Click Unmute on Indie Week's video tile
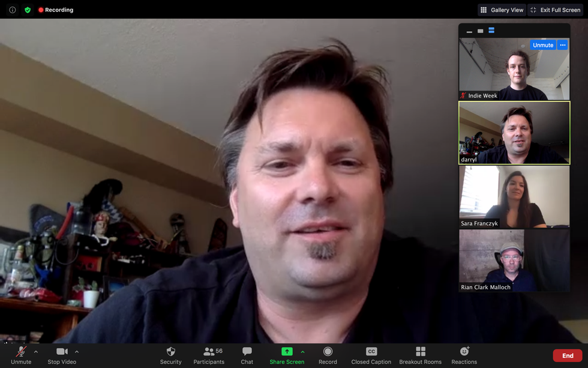The height and width of the screenshot is (368, 588). 543,45
